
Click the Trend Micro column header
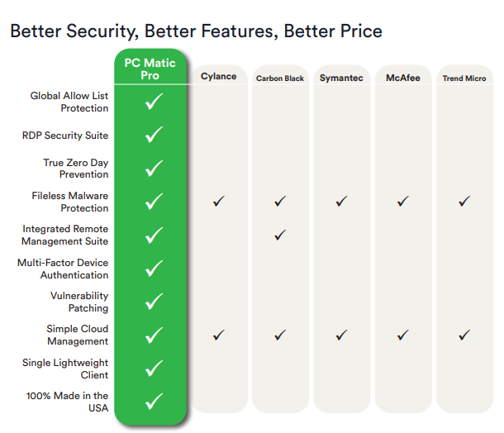464,79
